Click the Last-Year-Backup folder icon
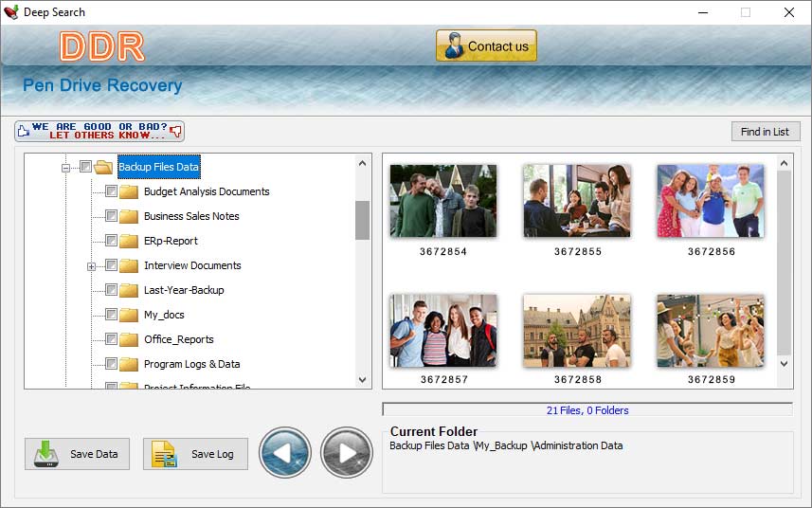 tap(129, 290)
